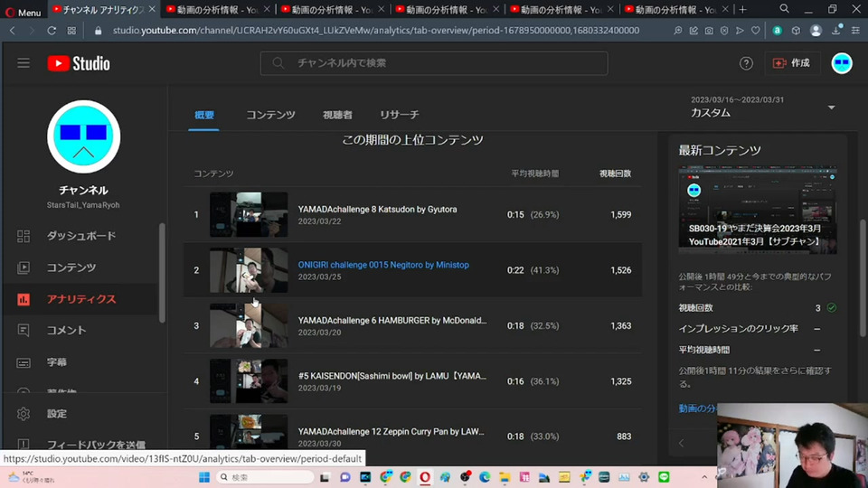Switch to the 視聴者 tab
This screenshot has width=868, height=488.
(x=337, y=115)
